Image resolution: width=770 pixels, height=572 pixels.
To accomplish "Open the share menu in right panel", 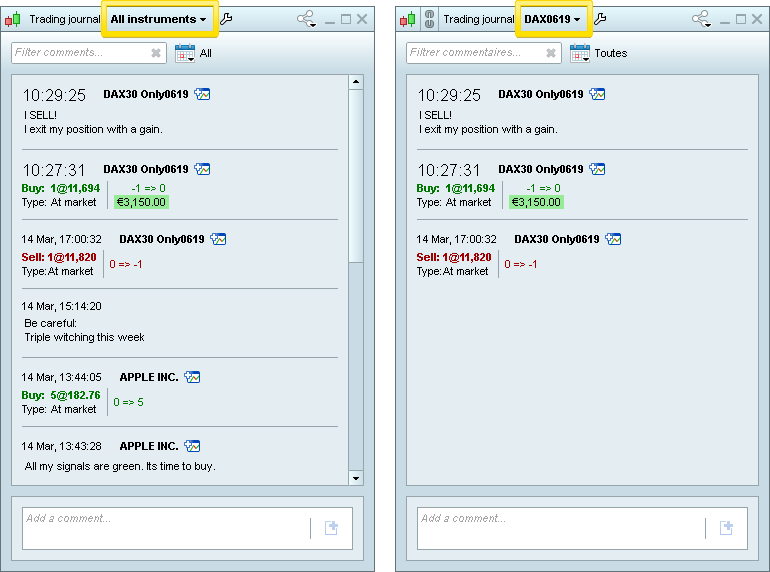I will [701, 19].
